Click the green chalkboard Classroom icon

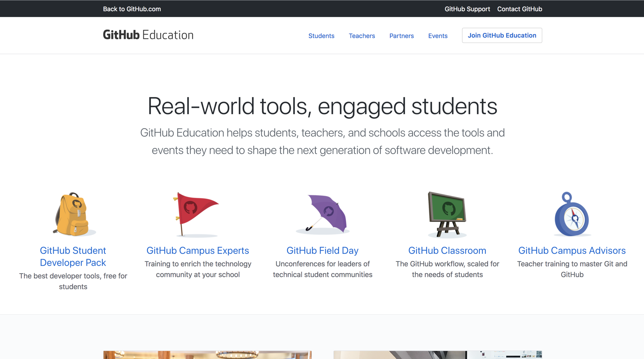tap(447, 214)
